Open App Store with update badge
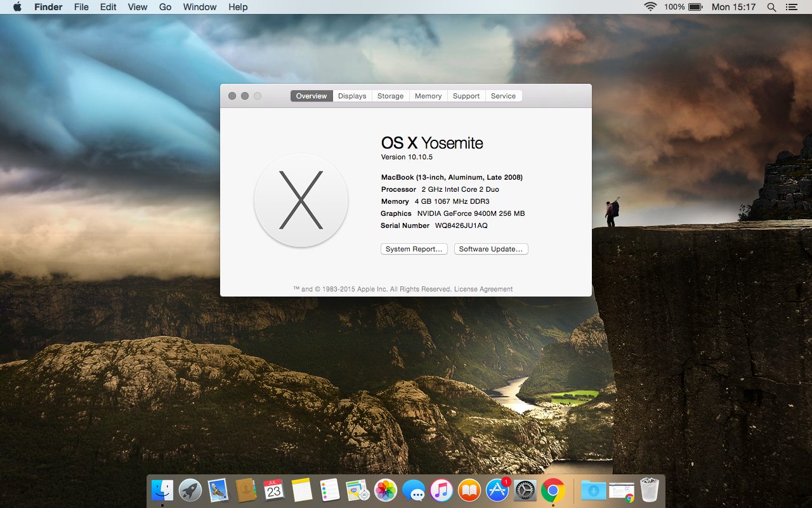 (x=497, y=490)
